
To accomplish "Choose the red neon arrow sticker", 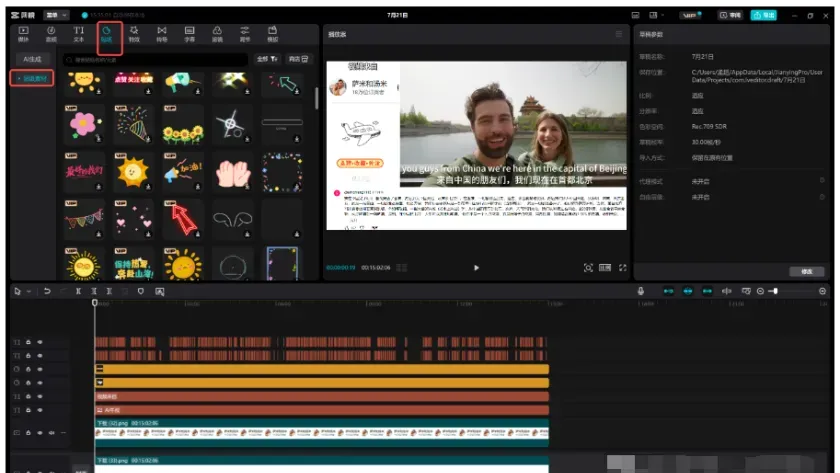I will click(x=183, y=220).
